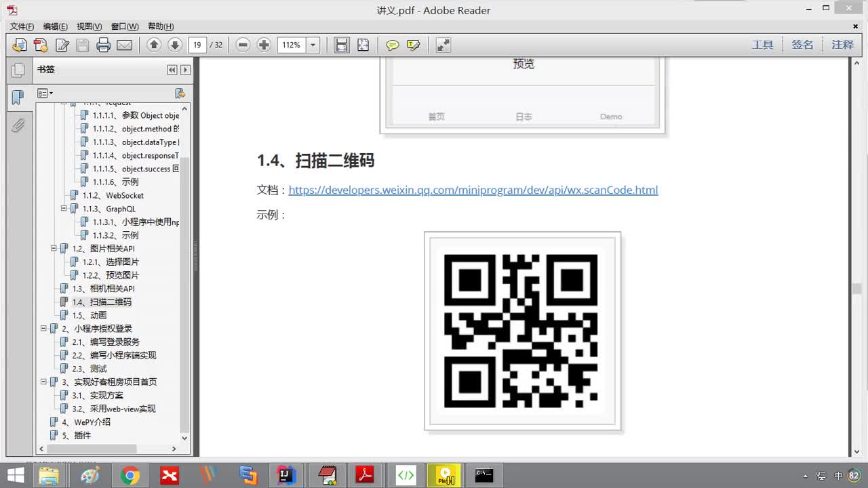Open the 窗口(W) menu
Screen dimensions: 868x488
pyautogui.click(x=125, y=26)
